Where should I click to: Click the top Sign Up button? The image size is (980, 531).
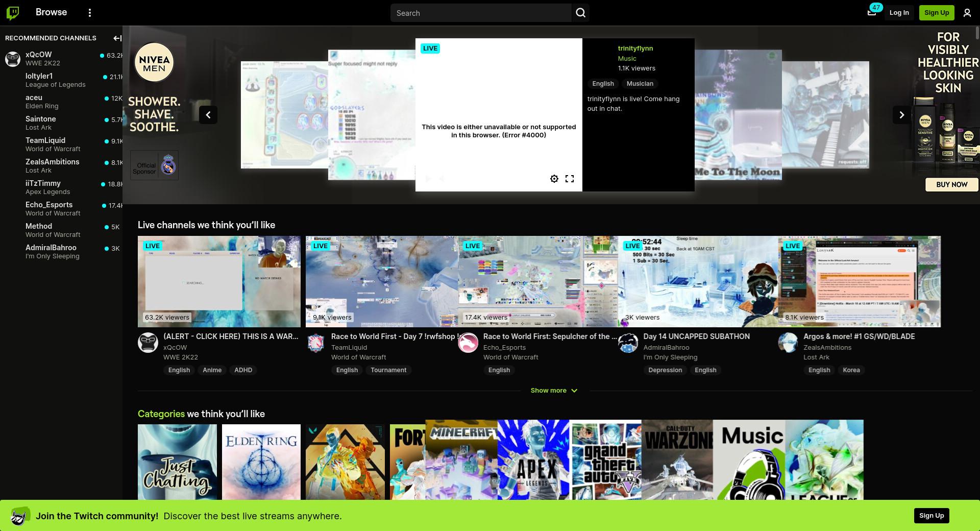[x=937, y=13]
